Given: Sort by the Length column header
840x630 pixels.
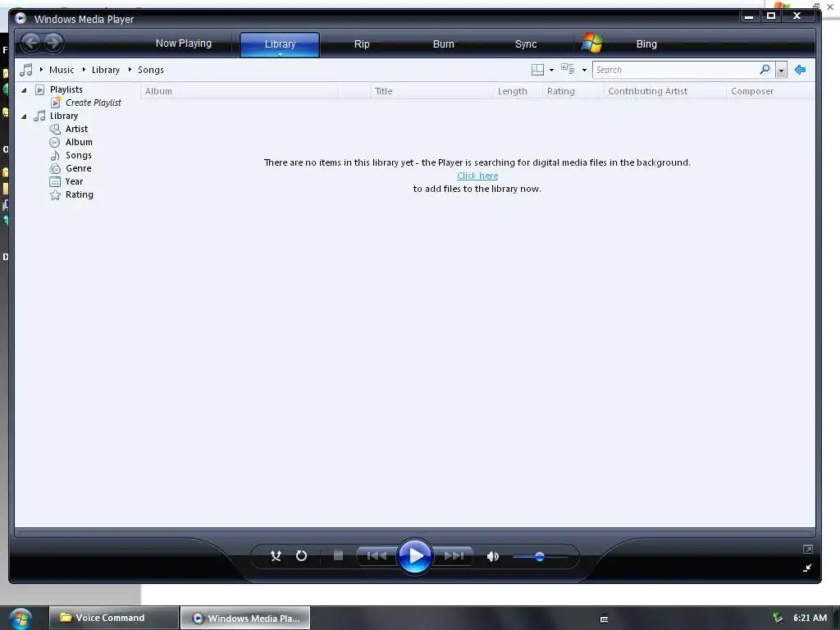Looking at the screenshot, I should [x=518, y=91].
